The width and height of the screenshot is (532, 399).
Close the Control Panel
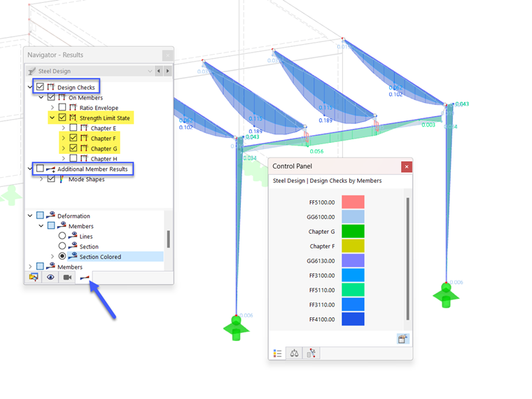click(407, 167)
